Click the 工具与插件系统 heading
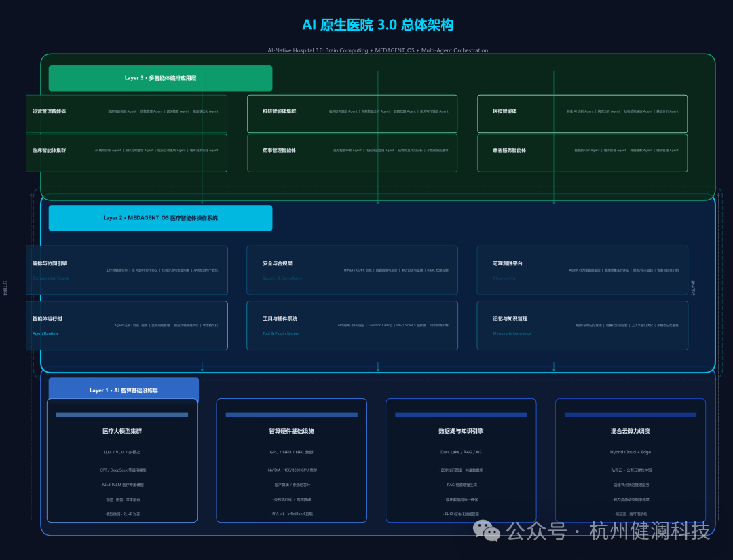Screen dimensions: 733x560 click(280, 319)
